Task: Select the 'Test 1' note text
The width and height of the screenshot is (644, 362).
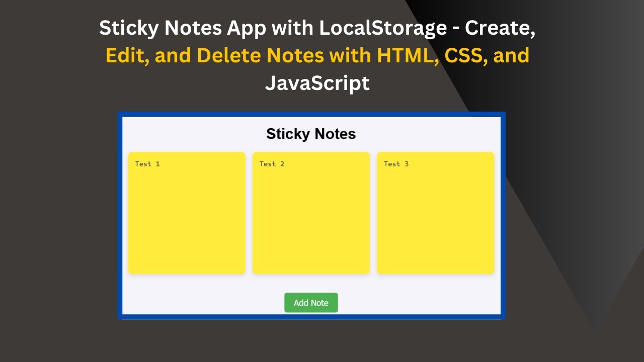Action: (147, 164)
